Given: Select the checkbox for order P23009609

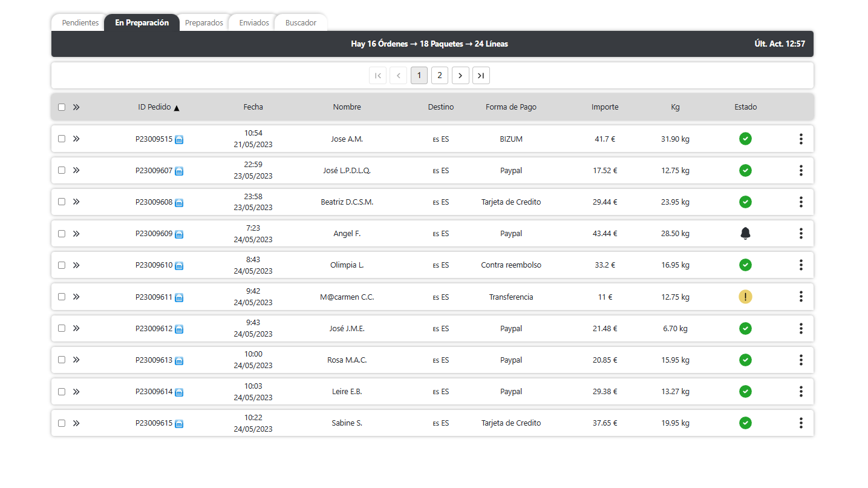Looking at the screenshot, I should click(62, 233).
